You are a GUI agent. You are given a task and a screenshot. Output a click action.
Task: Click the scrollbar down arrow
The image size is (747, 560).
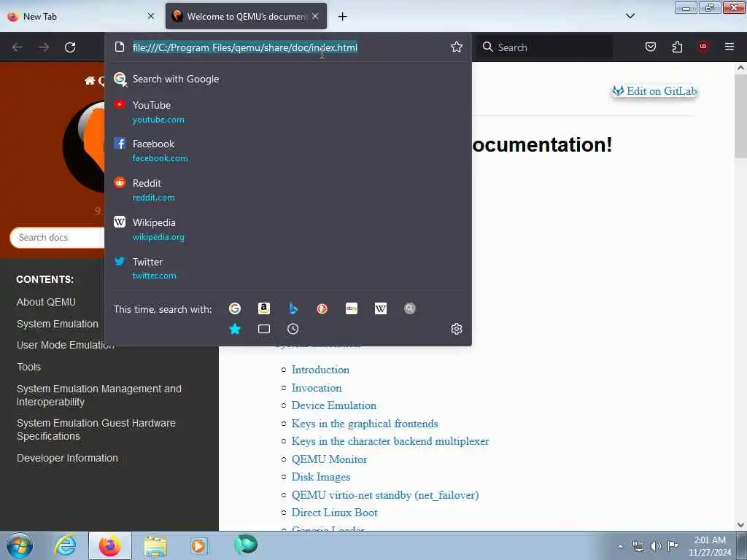point(740,525)
